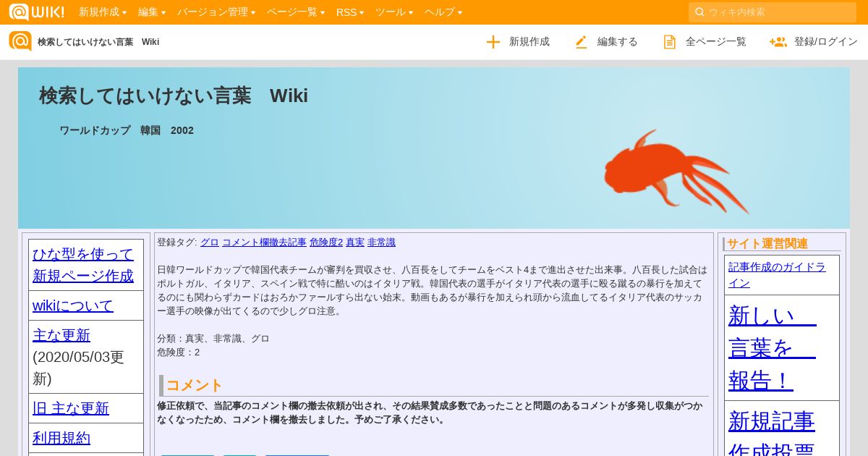The height and width of the screenshot is (456, 868).
Task: Open the 利用規約 sidebar link
Action: tap(61, 438)
